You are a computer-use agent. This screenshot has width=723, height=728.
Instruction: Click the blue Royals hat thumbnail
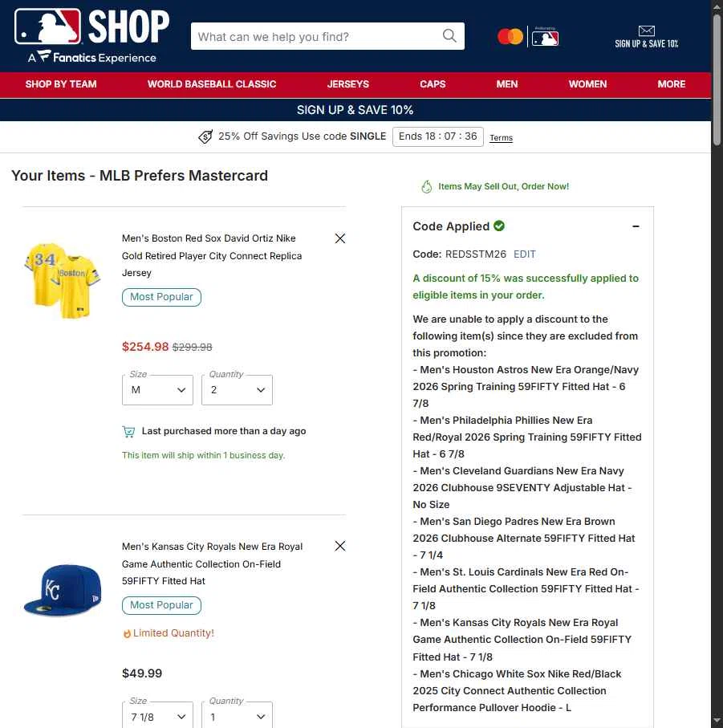click(x=62, y=591)
